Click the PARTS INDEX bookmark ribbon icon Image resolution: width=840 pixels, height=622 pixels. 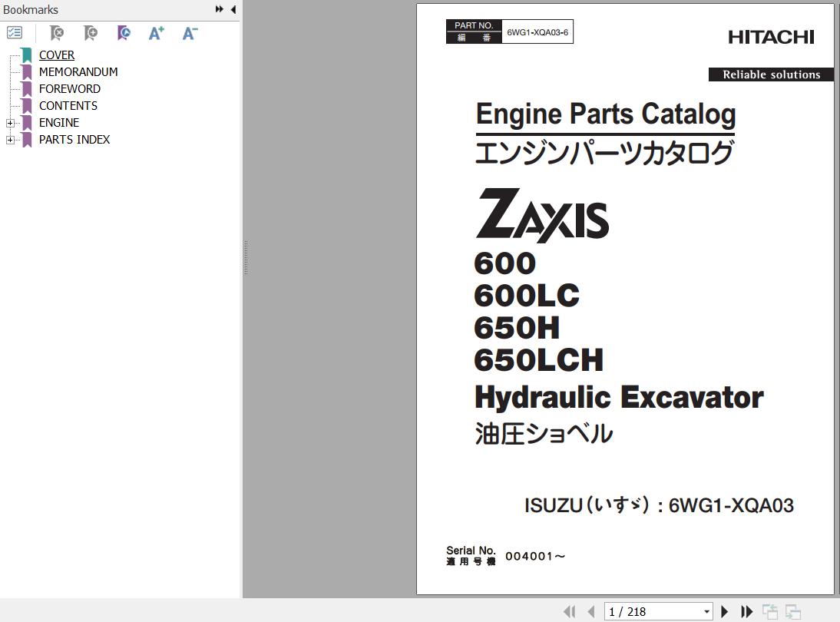coord(27,139)
